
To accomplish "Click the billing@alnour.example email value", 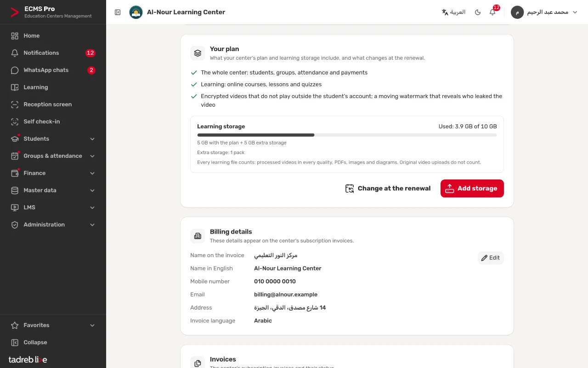I will click(286, 294).
